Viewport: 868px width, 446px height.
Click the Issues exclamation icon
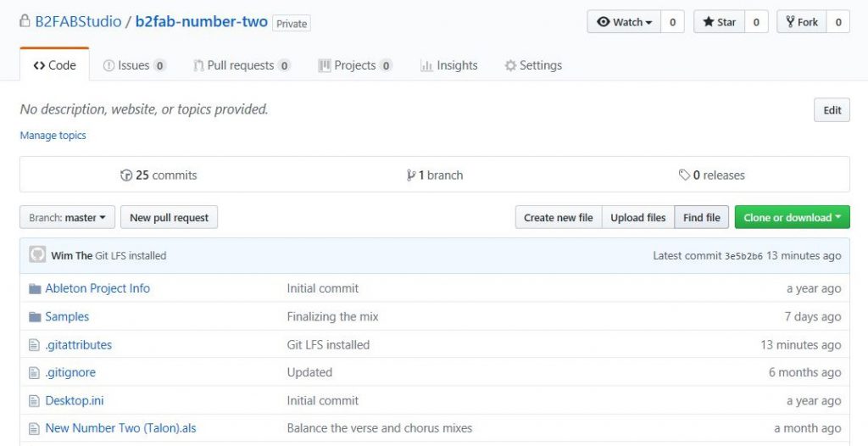(x=108, y=65)
